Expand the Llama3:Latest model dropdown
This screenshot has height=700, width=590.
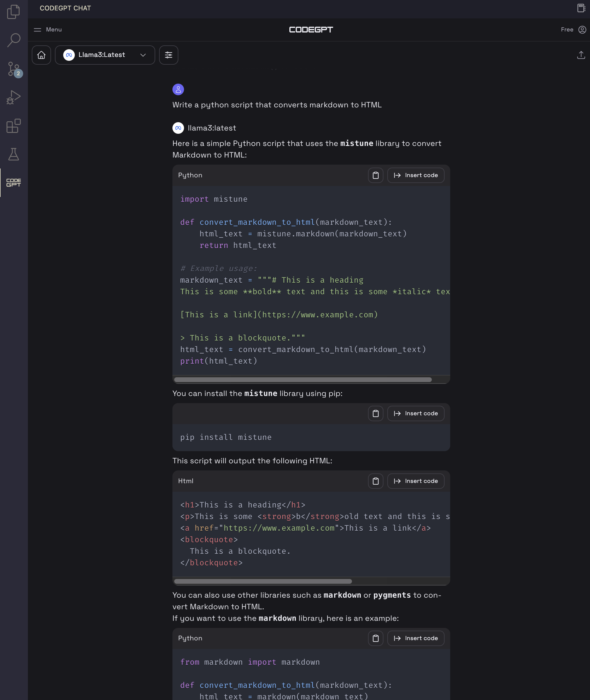coord(105,55)
